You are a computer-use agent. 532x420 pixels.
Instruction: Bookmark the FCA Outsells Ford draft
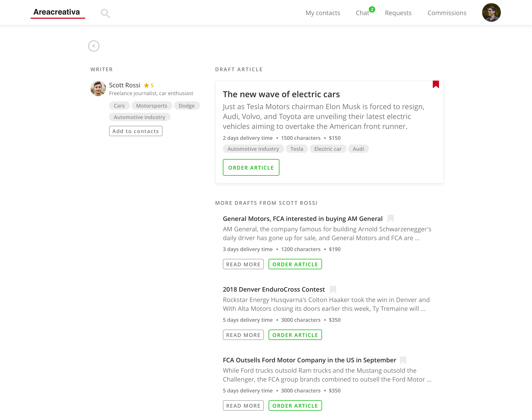[403, 360]
